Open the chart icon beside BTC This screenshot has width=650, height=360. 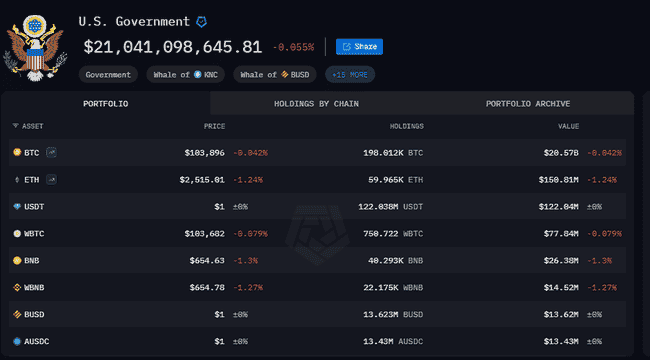click(51, 153)
